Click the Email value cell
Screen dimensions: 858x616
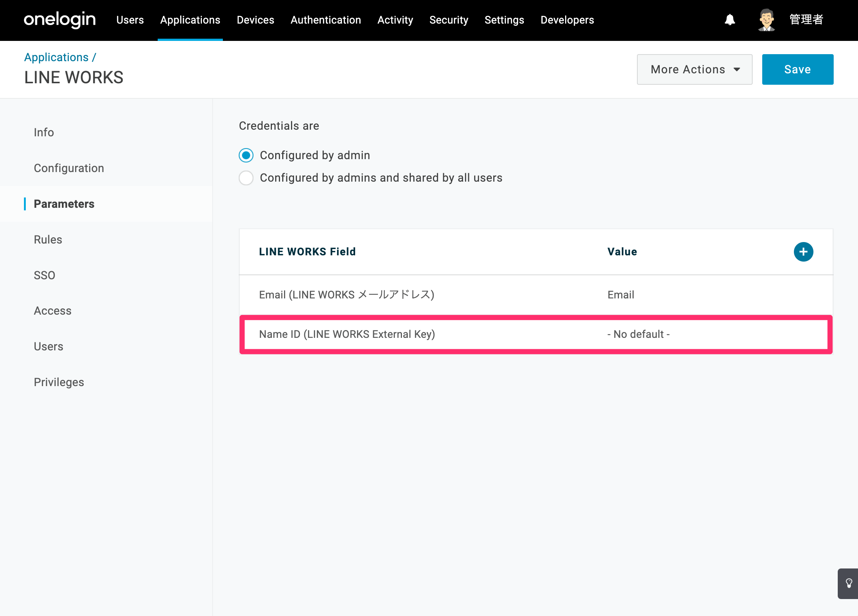[x=621, y=295]
